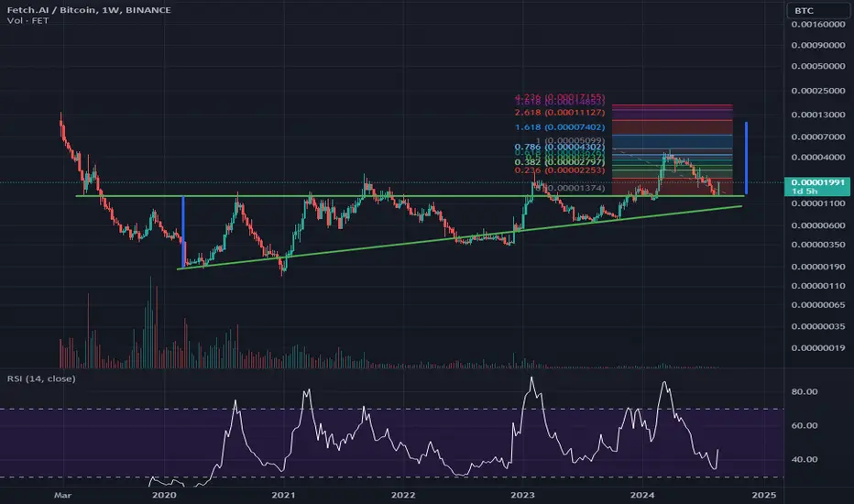This screenshot has height=504, width=854.
Task: Click the RSI 80.00 scale label
Action: click(x=805, y=392)
